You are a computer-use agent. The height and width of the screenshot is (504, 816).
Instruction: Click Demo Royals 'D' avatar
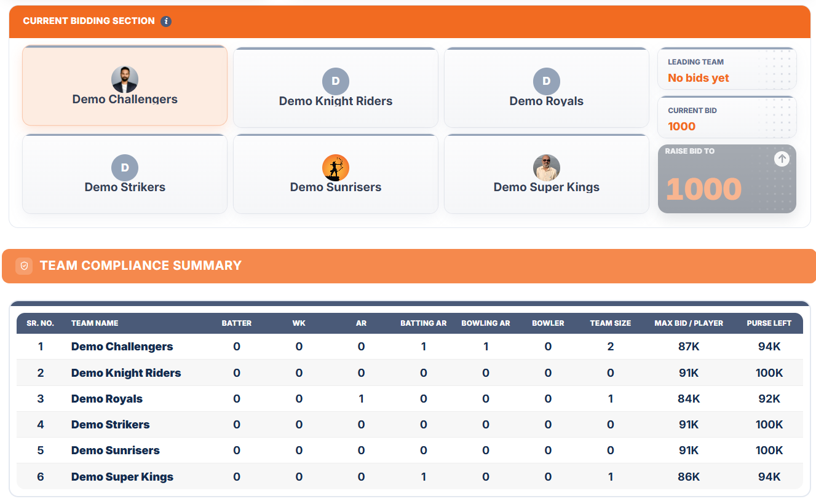(547, 81)
